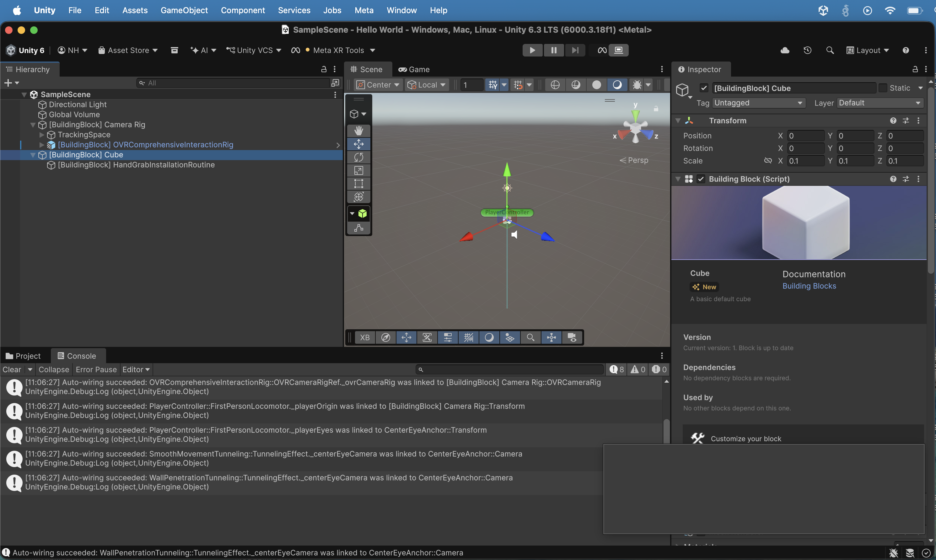Image resolution: width=936 pixels, height=560 pixels.
Task: Click the green cube custom tools icon
Action: [x=363, y=213]
